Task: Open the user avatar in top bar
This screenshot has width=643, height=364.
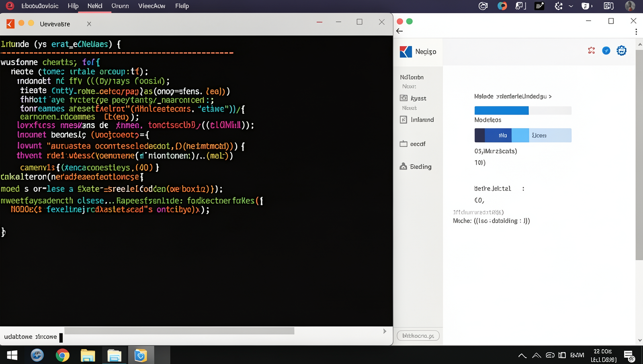Action: tap(630, 6)
